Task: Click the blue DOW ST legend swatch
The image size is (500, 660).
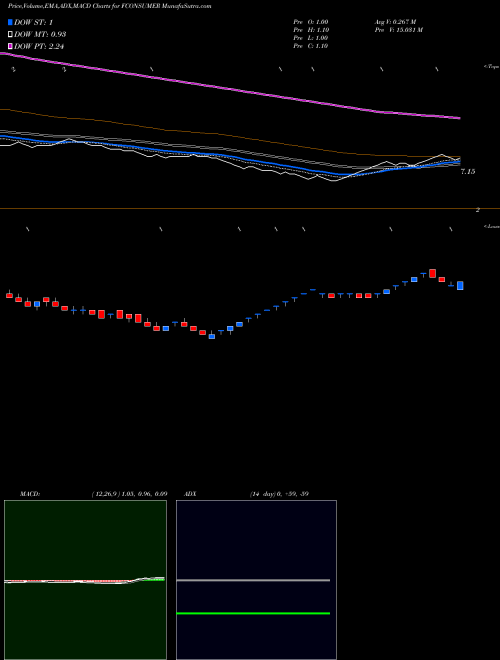Action: point(10,22)
